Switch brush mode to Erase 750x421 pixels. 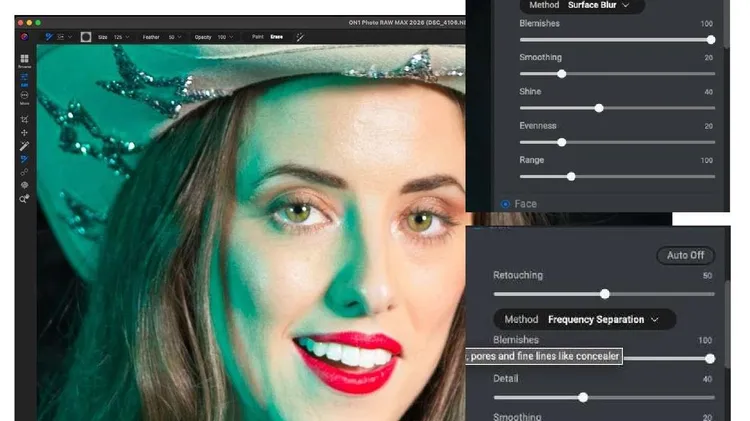[277, 37]
